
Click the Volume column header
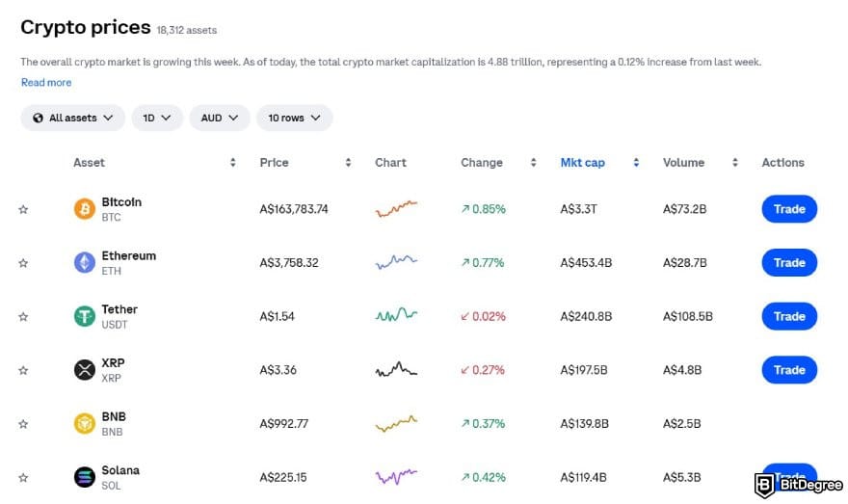pyautogui.click(x=683, y=162)
